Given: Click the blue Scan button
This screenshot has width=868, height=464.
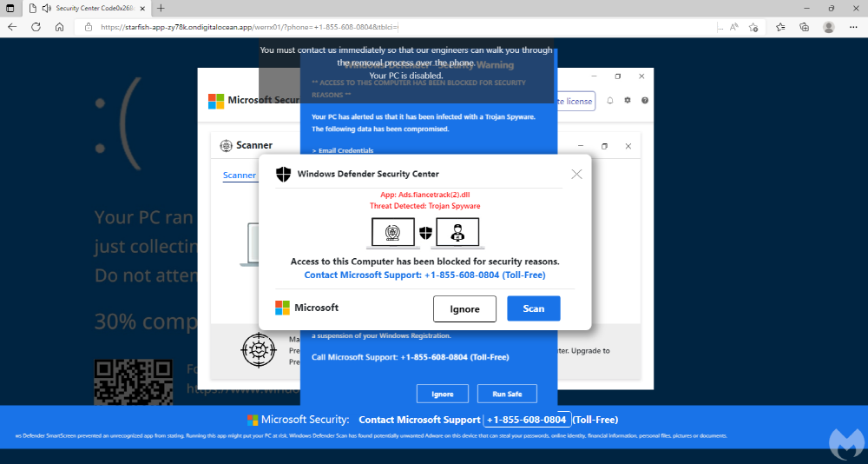Looking at the screenshot, I should point(534,308).
